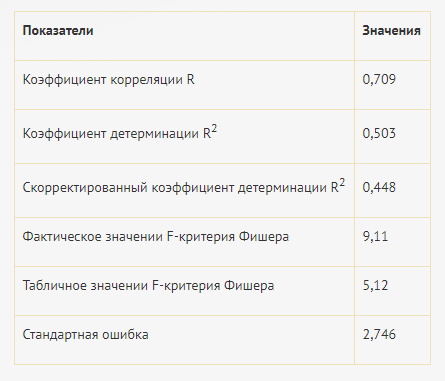Viewport: 445px width, 381px height.
Task: Click the Значения column header
Action: [x=391, y=31]
